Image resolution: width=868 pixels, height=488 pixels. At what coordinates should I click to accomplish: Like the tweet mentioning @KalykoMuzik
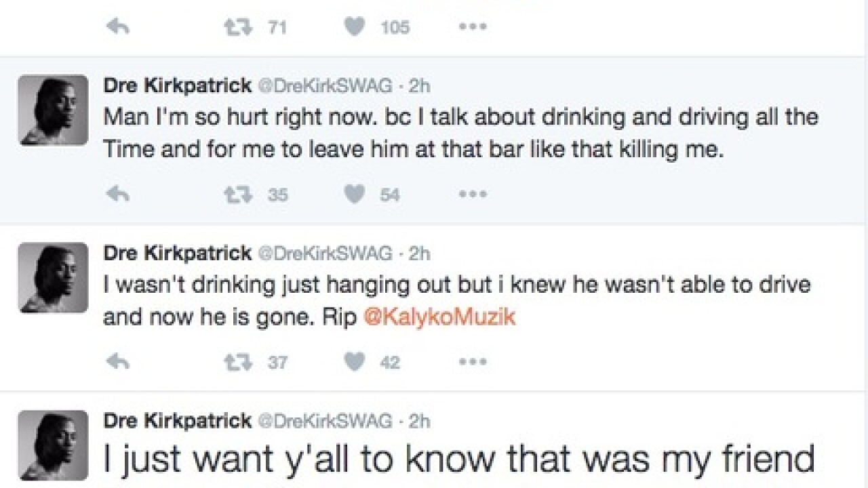[354, 362]
